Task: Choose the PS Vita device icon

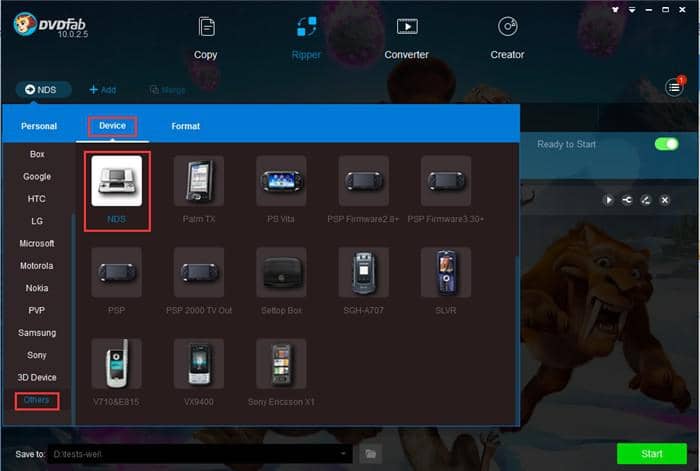Action: tap(281, 181)
